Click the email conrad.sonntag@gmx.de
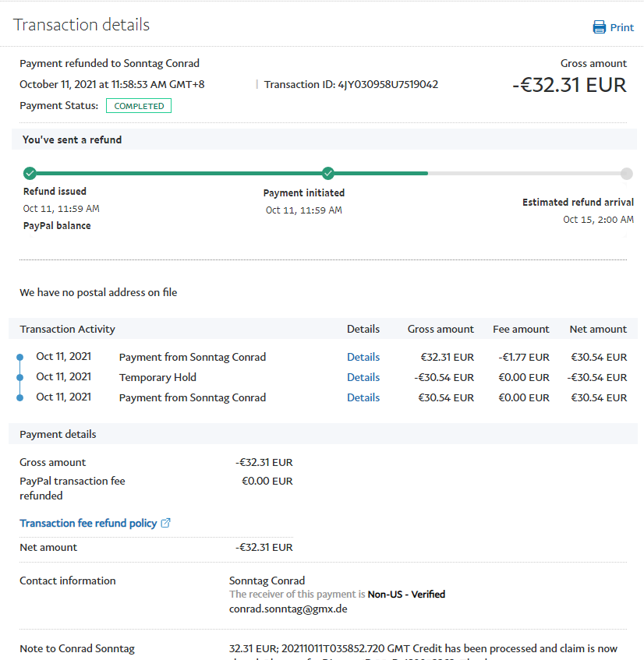Screen dimensions: 644x660 pos(288,609)
